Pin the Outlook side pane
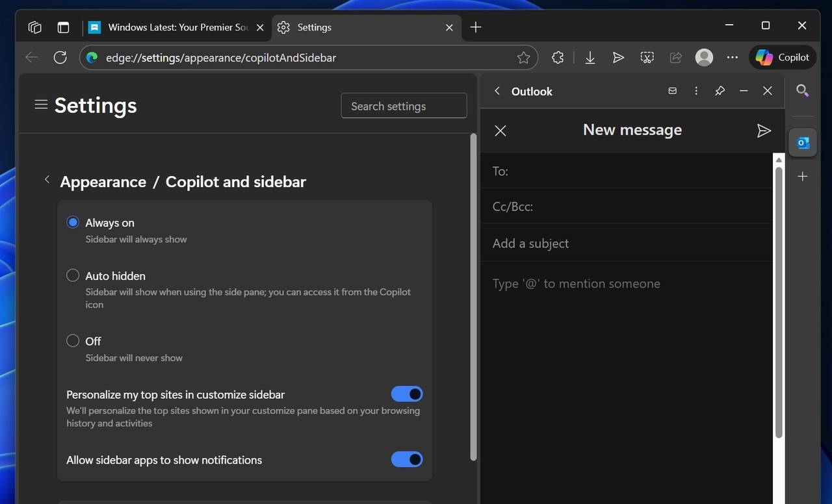The height and width of the screenshot is (504, 832). tap(720, 91)
